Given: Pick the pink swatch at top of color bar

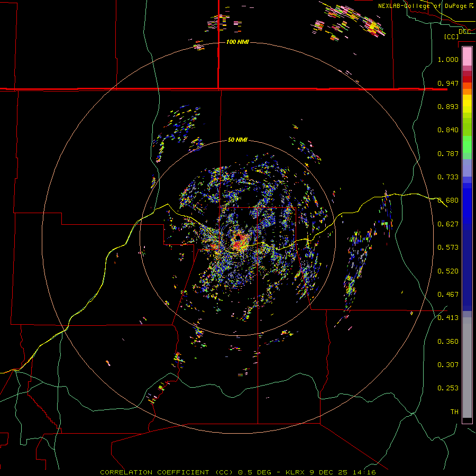Looking at the screenshot, I should pyautogui.click(x=467, y=56).
